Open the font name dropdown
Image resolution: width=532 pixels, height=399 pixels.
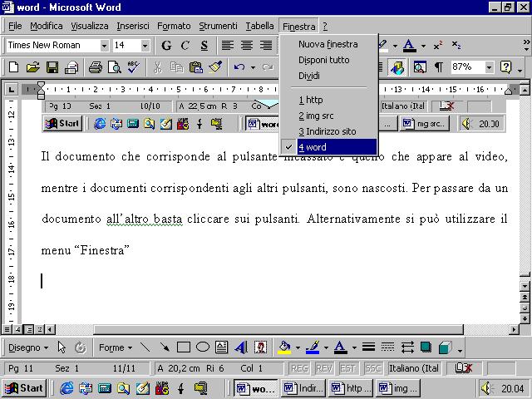(x=104, y=46)
